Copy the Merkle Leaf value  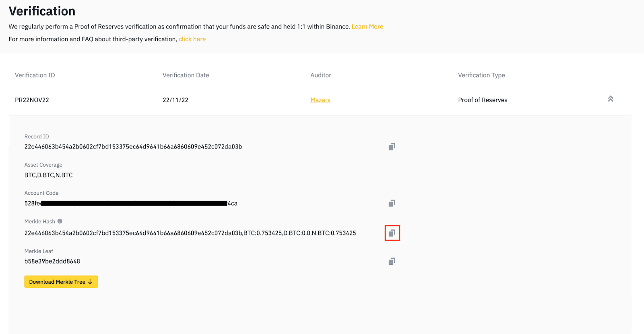pos(392,262)
